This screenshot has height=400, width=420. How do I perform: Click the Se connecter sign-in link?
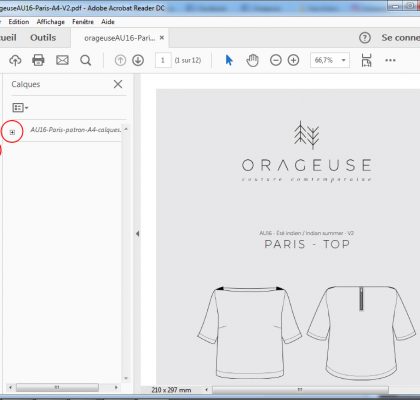(x=401, y=38)
